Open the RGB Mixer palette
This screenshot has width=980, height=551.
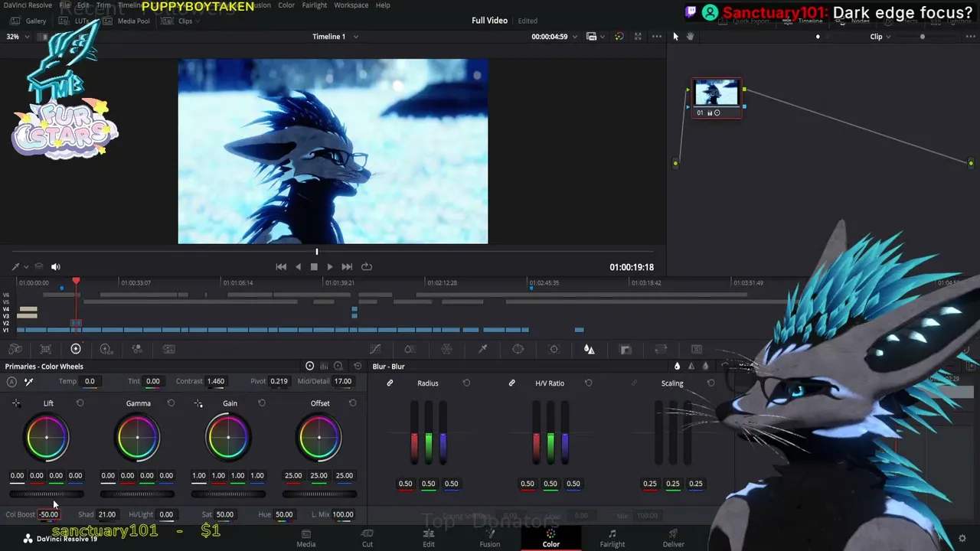coord(137,349)
